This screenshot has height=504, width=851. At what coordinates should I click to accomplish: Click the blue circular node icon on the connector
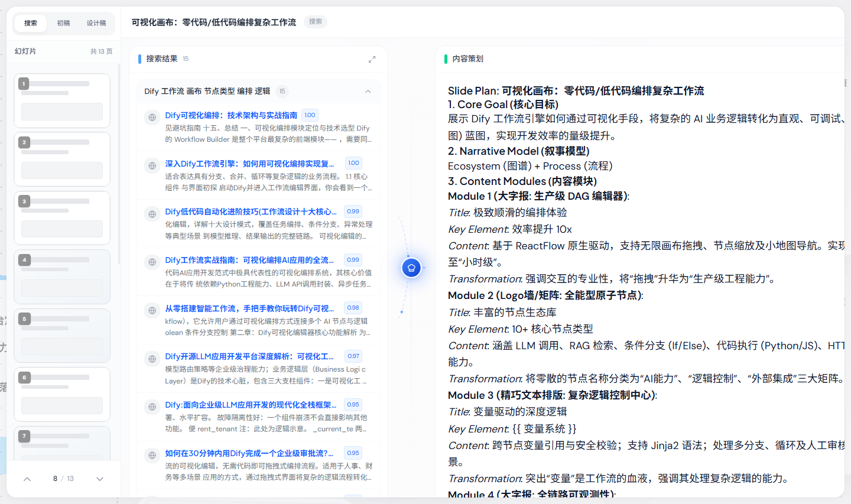click(x=411, y=268)
